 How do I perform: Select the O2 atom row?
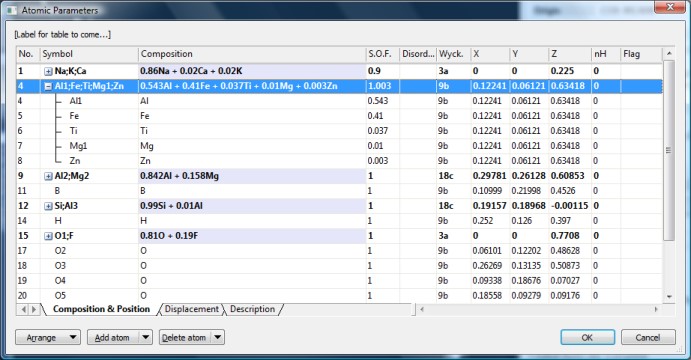point(339,251)
